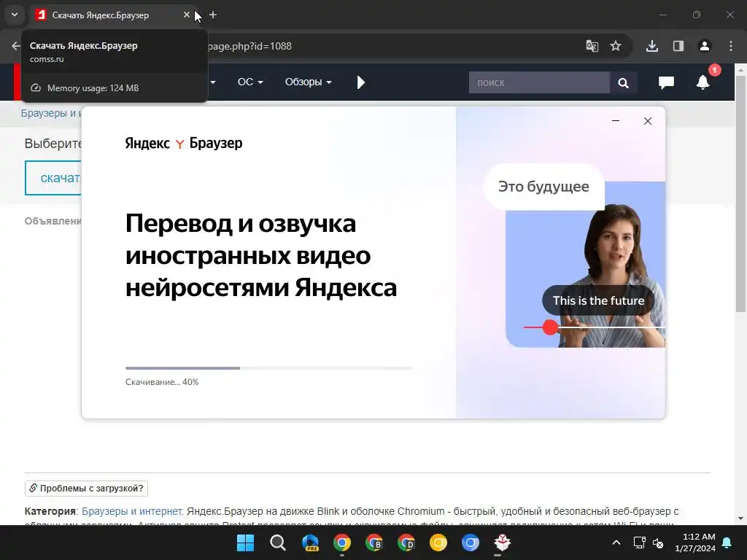Click the red video slider knob
Screen dimensions: 747x560
(x=550, y=327)
